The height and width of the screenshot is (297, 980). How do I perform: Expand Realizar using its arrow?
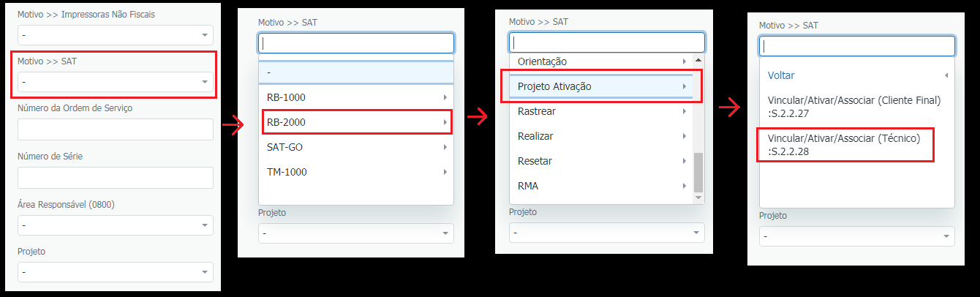click(683, 136)
